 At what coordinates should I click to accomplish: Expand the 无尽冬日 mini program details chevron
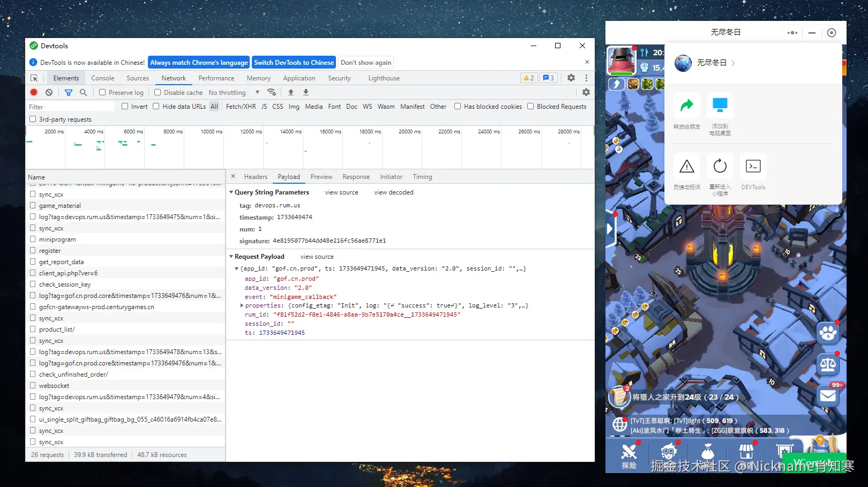pos(733,63)
